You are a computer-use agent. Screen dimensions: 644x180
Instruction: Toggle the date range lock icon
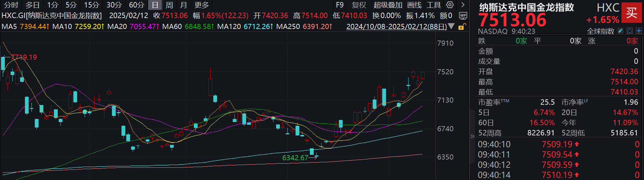(x=462, y=27)
